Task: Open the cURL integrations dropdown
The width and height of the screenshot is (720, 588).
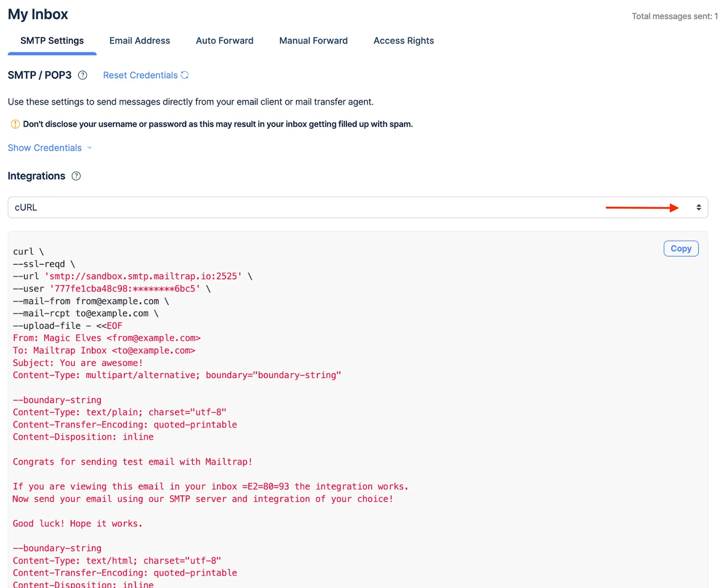Action: coord(358,207)
